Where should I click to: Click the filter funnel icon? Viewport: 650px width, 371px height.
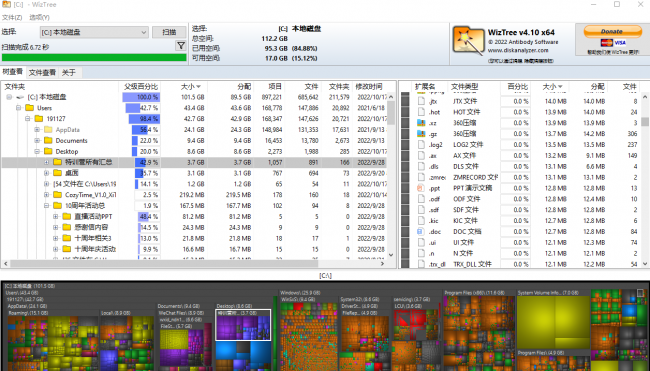181,46
